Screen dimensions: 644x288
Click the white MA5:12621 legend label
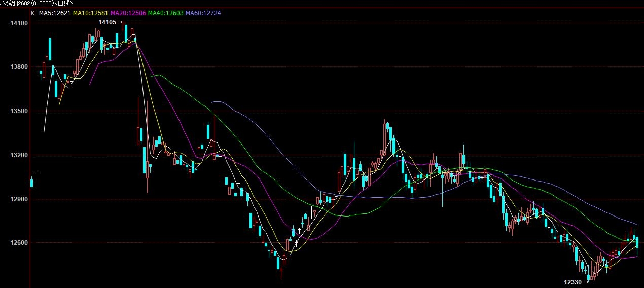55,13
